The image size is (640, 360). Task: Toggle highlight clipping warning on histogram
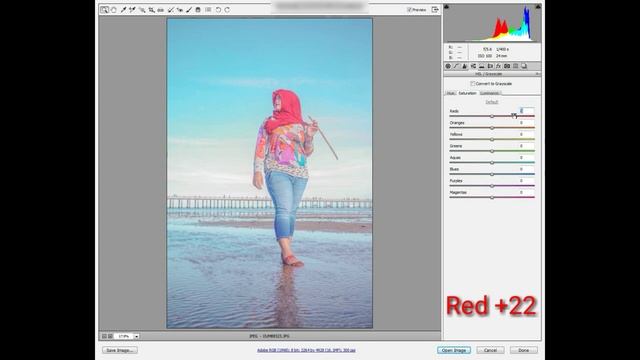[538, 7]
